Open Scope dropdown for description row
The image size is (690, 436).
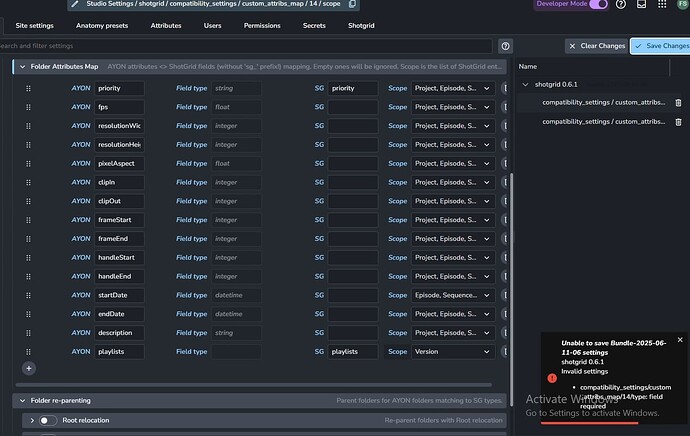click(x=453, y=333)
